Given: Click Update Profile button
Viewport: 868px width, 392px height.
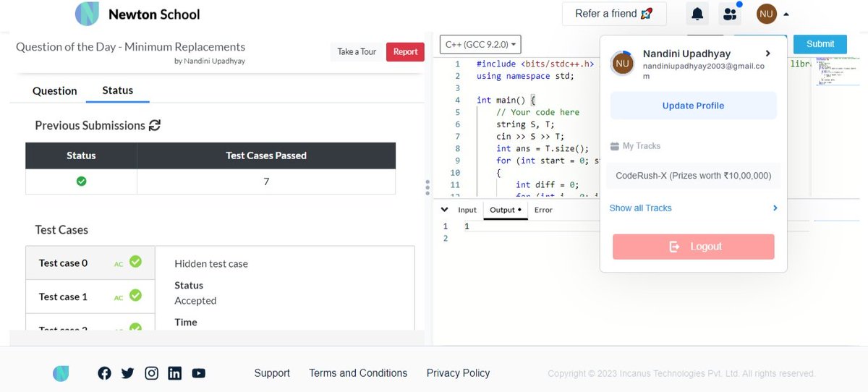Looking at the screenshot, I should click(x=694, y=106).
